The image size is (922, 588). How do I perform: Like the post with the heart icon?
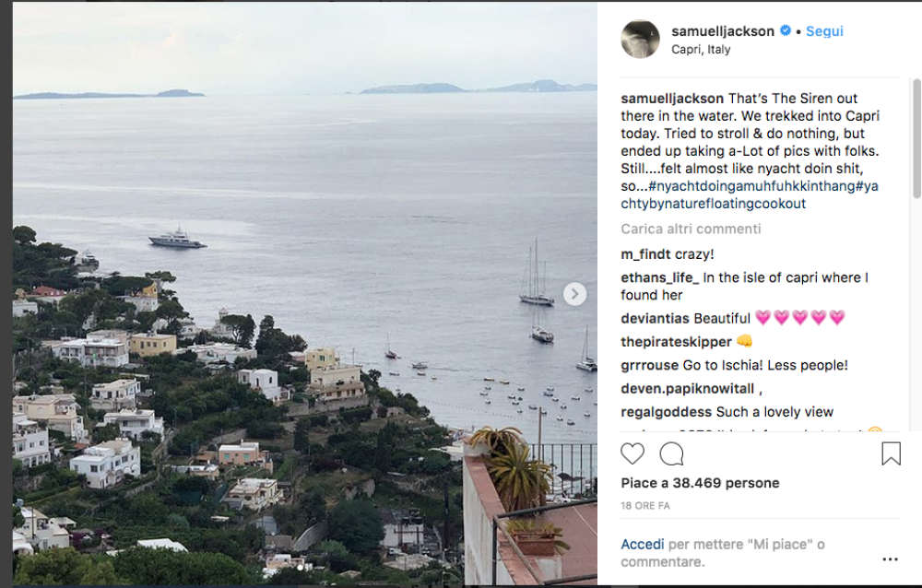(632, 454)
